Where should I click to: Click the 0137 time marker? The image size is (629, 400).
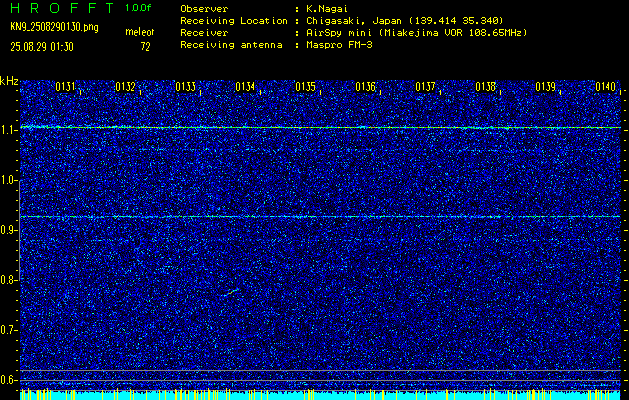pos(425,87)
